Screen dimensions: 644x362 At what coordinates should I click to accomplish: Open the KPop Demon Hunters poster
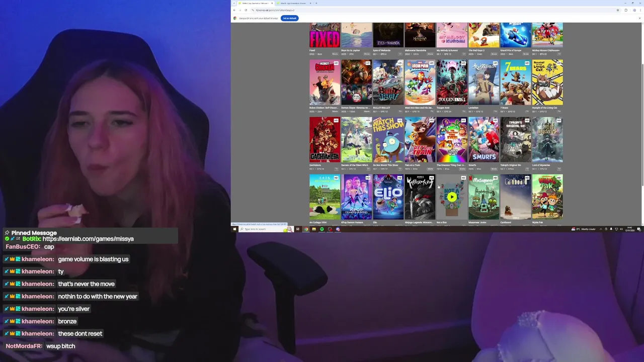click(x=356, y=197)
